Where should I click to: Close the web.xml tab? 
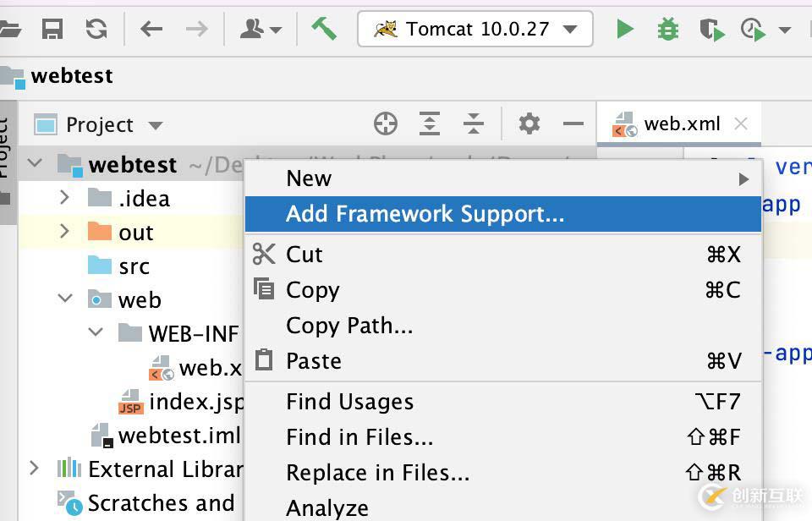(741, 123)
